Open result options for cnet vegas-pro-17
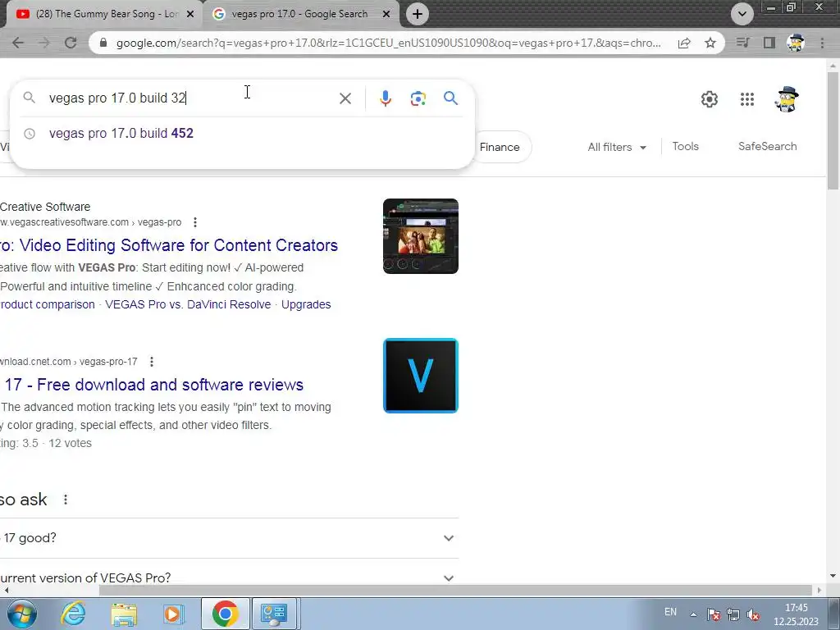840x630 pixels. coord(152,362)
